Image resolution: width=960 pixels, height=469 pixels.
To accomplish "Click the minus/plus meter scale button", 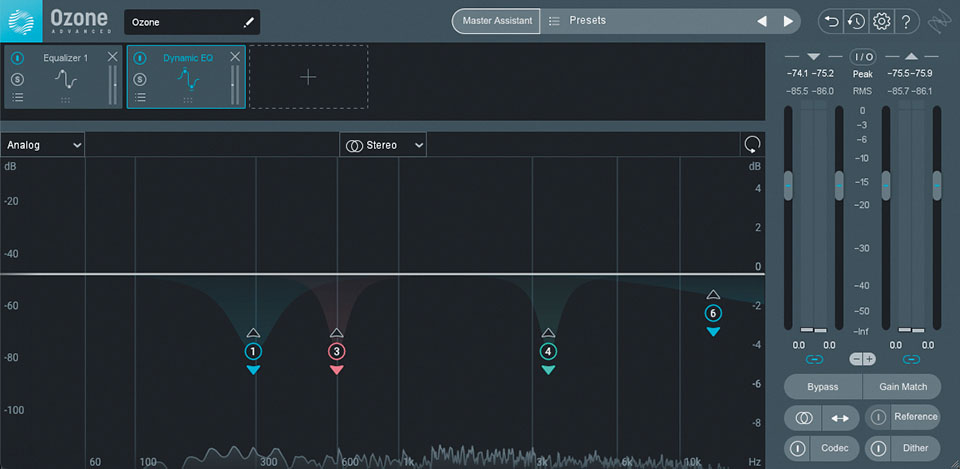I will (863, 359).
